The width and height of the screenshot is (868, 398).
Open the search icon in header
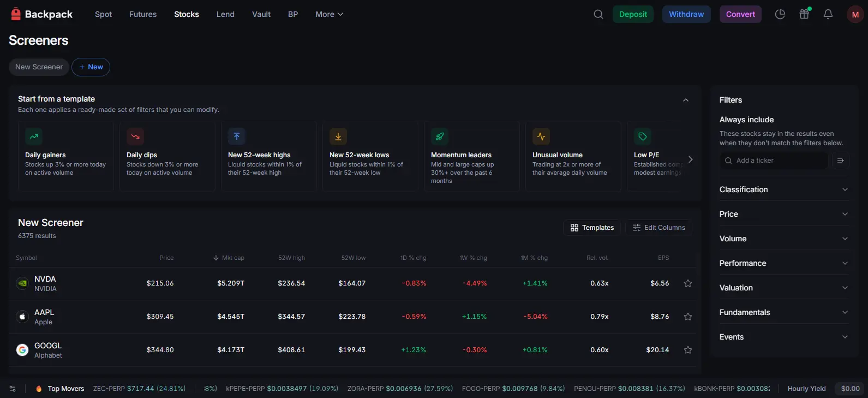(598, 14)
